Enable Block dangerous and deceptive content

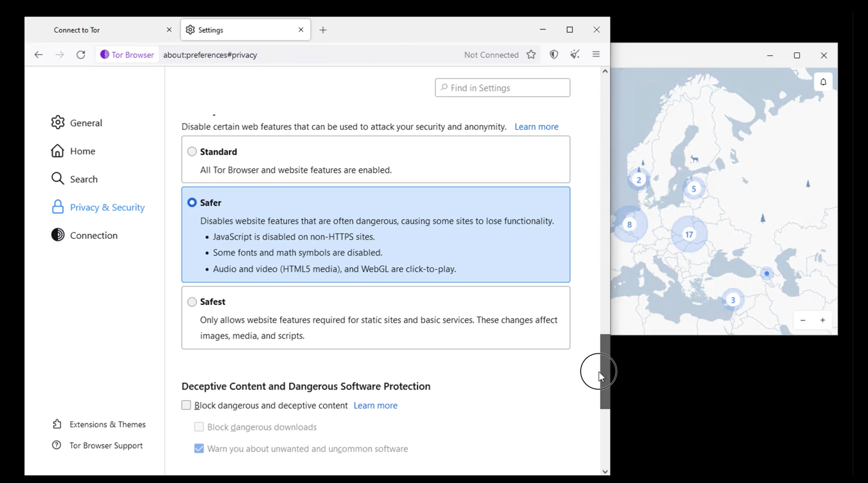(x=186, y=405)
